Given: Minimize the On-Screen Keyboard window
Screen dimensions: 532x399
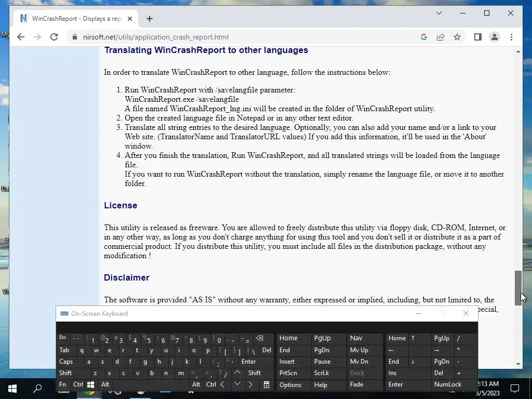Looking at the screenshot, I should [x=419, y=313].
